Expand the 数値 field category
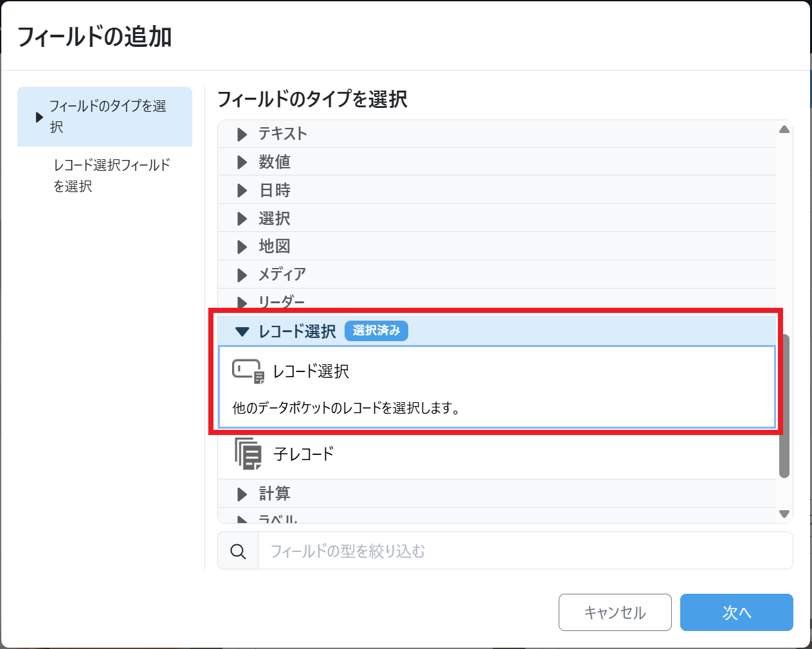This screenshot has width=812, height=649. 275,162
